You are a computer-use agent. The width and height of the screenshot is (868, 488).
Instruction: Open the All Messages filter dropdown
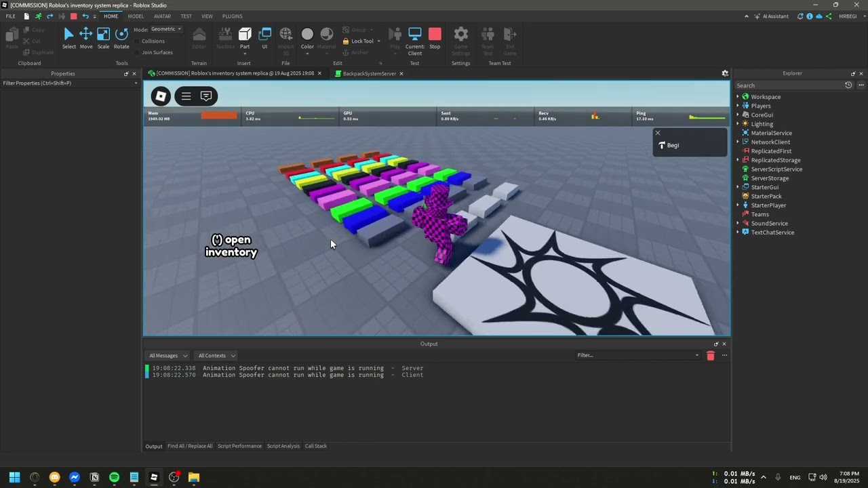[167, 356]
